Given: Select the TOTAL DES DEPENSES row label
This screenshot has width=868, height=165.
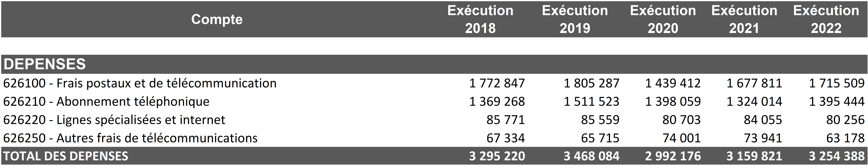Looking at the screenshot, I should (x=66, y=156).
